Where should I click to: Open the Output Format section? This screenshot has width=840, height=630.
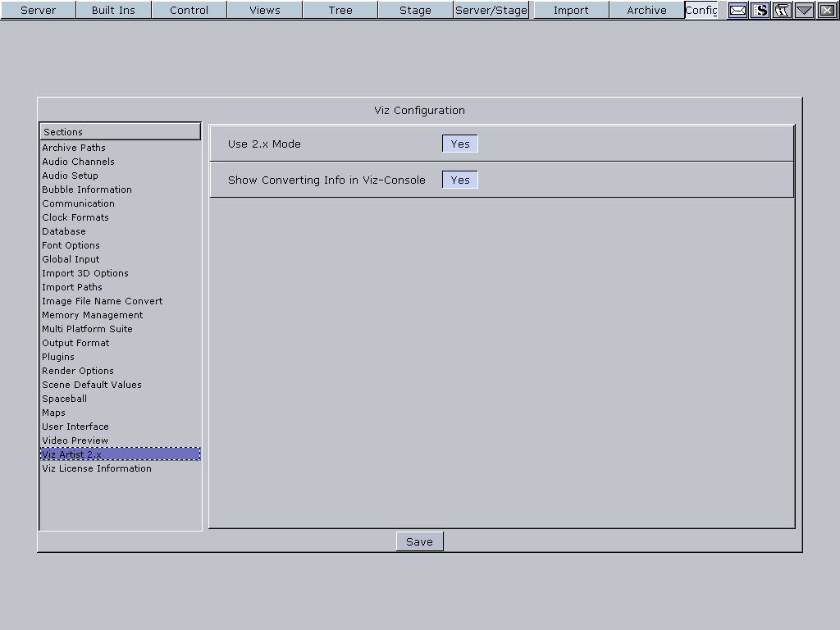[75, 343]
